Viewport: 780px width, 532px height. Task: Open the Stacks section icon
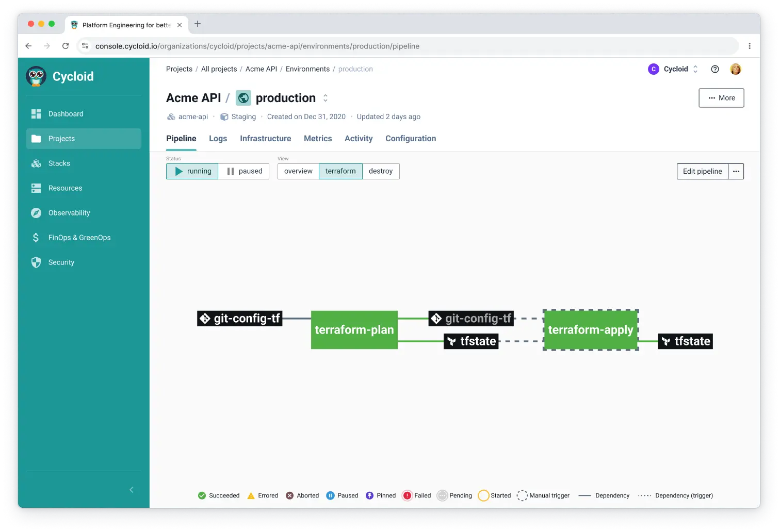coord(36,163)
